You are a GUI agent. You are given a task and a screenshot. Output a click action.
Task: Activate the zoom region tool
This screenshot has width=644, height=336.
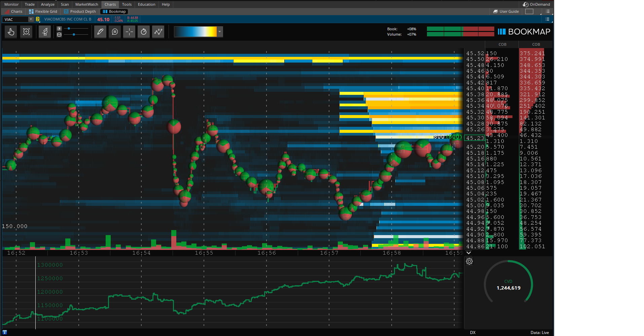(x=26, y=32)
